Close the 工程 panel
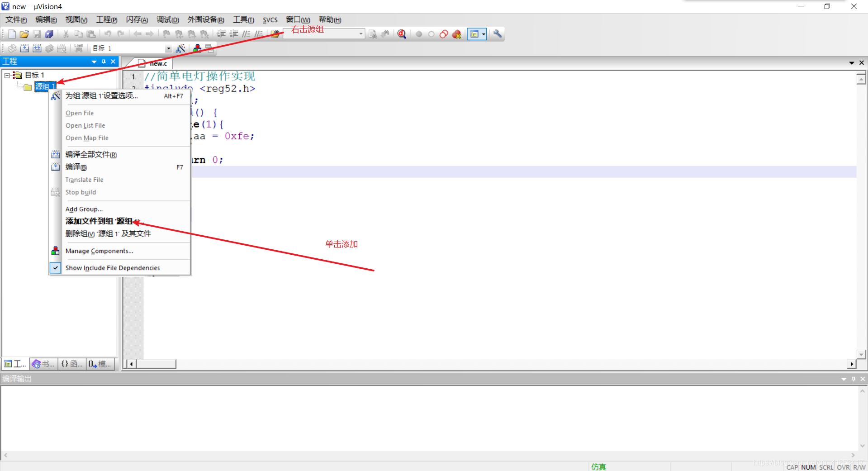Screen dimensions: 868x471 coord(113,62)
